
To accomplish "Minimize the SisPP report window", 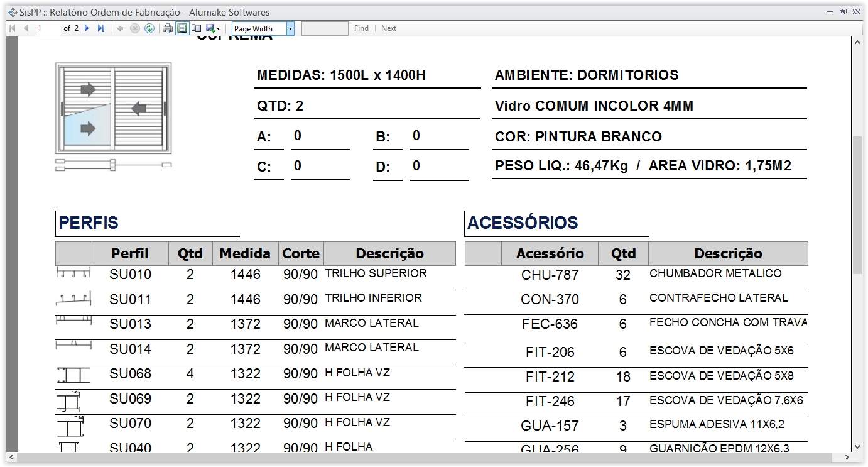I will 830,12.
